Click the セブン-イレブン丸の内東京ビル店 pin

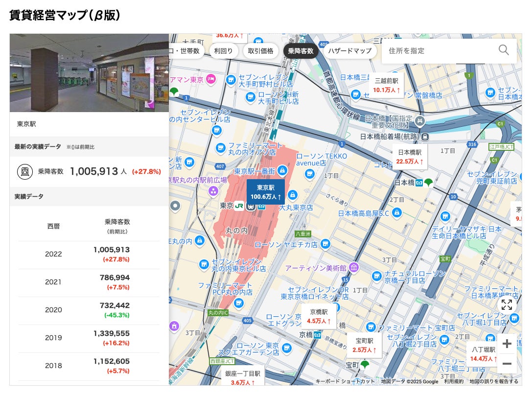[204, 264]
